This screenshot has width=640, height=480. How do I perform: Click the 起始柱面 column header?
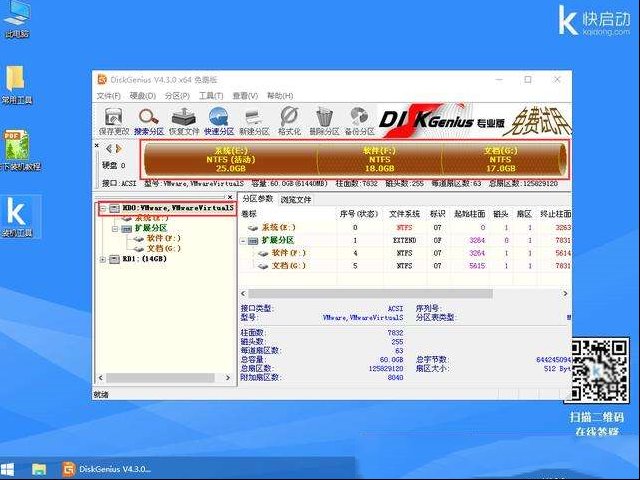point(470,213)
